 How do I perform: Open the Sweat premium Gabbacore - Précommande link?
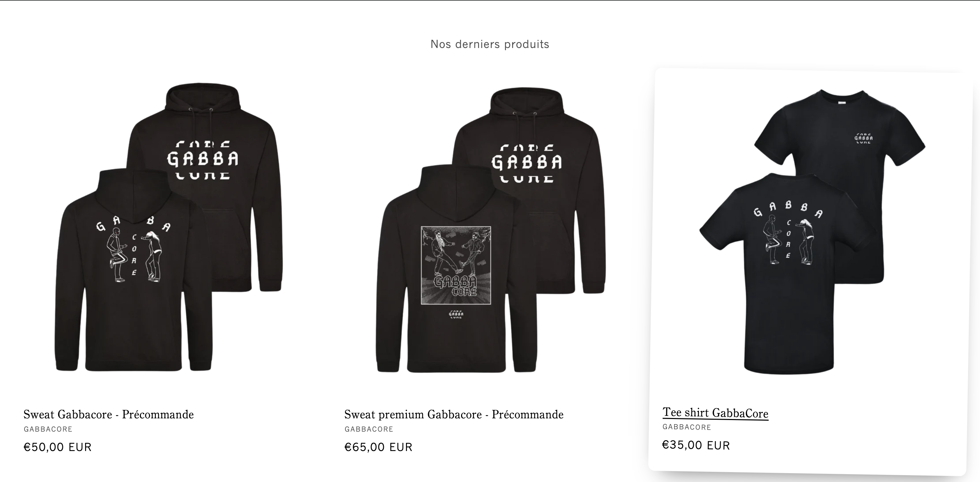tap(454, 414)
